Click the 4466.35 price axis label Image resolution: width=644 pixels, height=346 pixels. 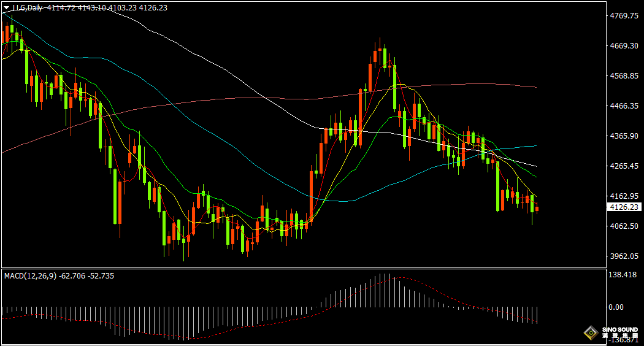[624, 106]
